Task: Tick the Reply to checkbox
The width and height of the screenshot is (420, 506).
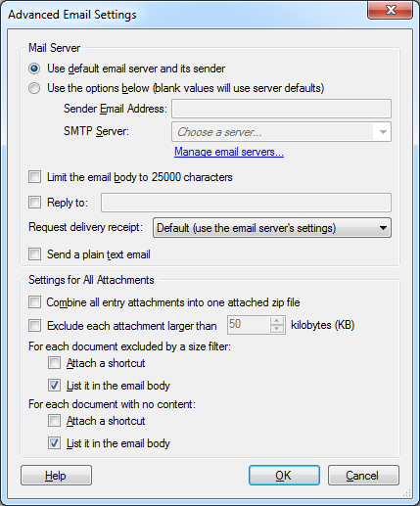Action: 34,203
